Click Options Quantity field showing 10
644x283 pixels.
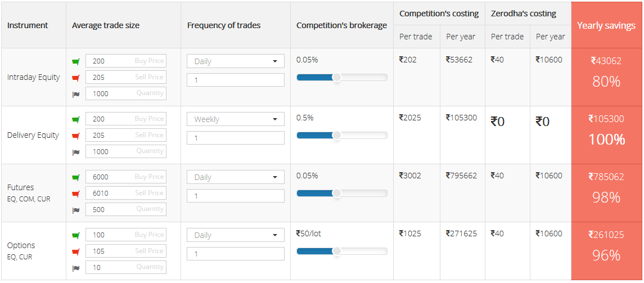click(x=126, y=267)
